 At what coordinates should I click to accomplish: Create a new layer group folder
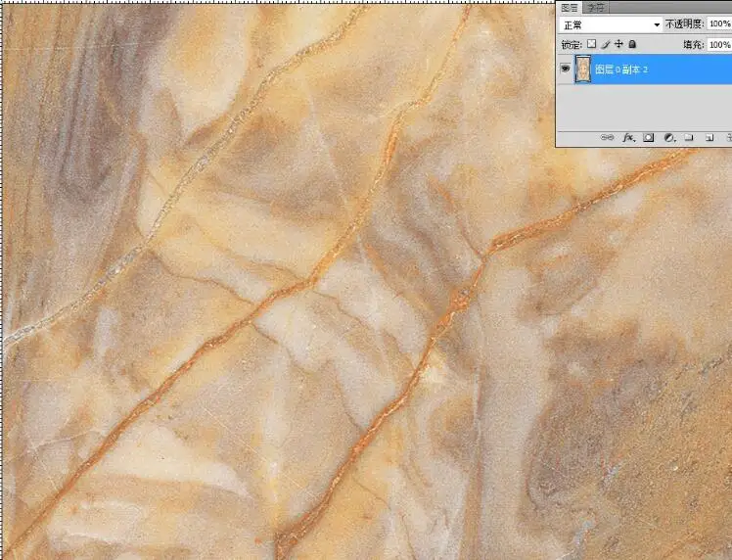[689, 138]
